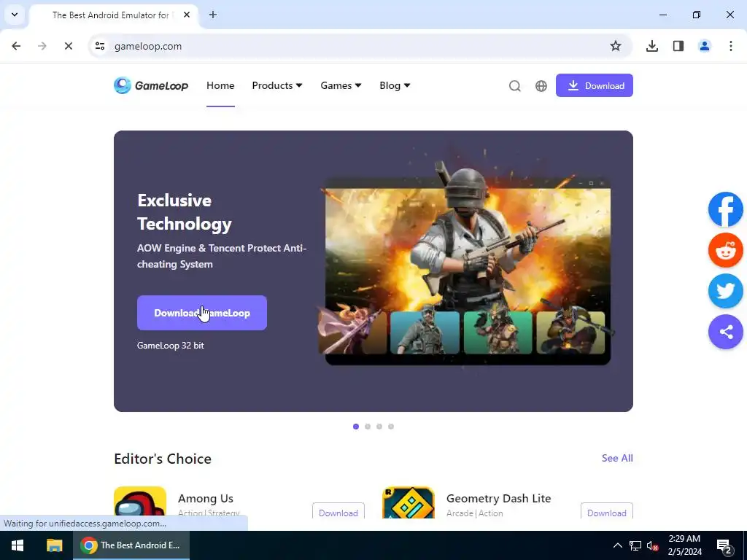Image resolution: width=747 pixels, height=560 pixels.
Task: Open taskbar clock and date
Action: [x=684, y=545]
